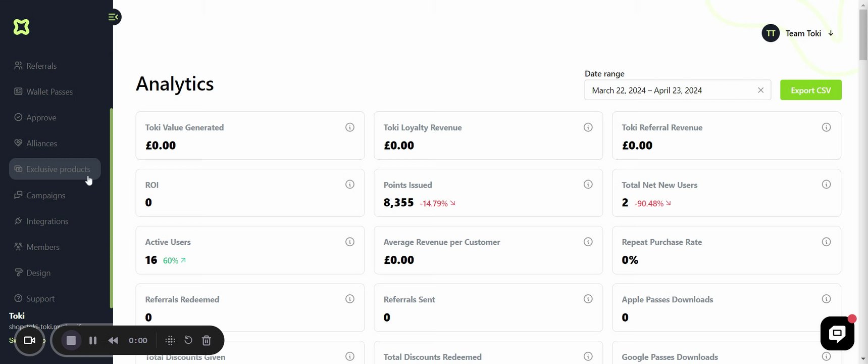The image size is (868, 364).
Task: Clear the selected date range
Action: (760, 90)
